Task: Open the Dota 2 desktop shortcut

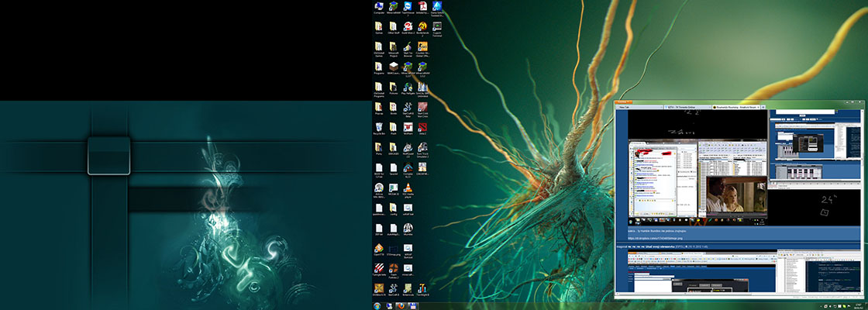Action: pyautogui.click(x=422, y=126)
